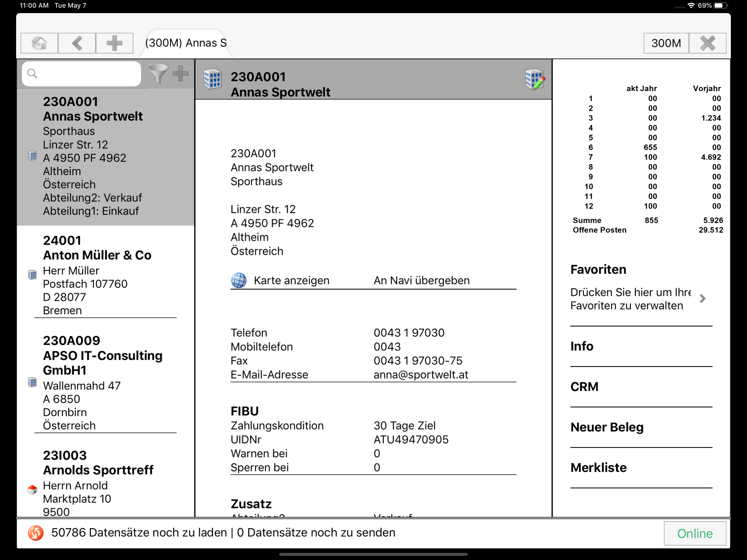Viewport: 747px width, 560px height.
Task: Click month 7 Vorjahr value 4.692
Action: (x=711, y=157)
